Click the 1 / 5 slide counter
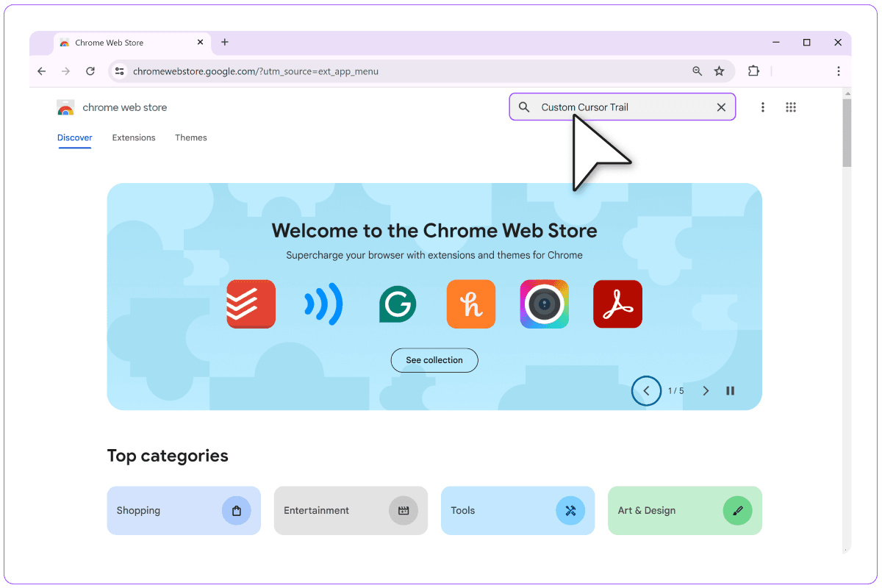882x588 pixels. click(x=676, y=391)
